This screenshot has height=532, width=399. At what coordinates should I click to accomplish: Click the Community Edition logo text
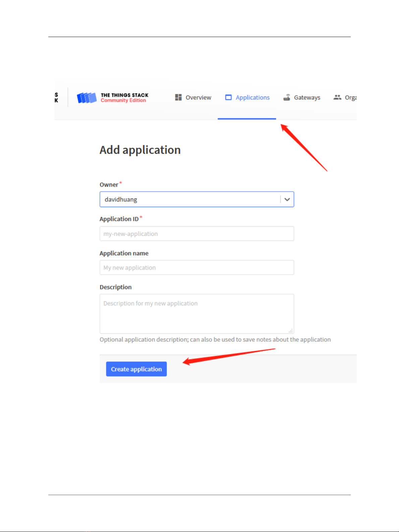(123, 100)
